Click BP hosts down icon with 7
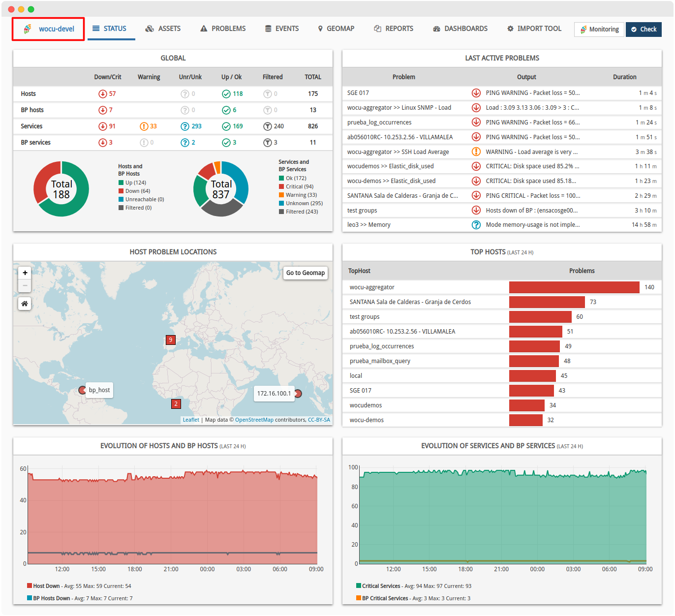The height and width of the screenshot is (616, 675). click(103, 110)
